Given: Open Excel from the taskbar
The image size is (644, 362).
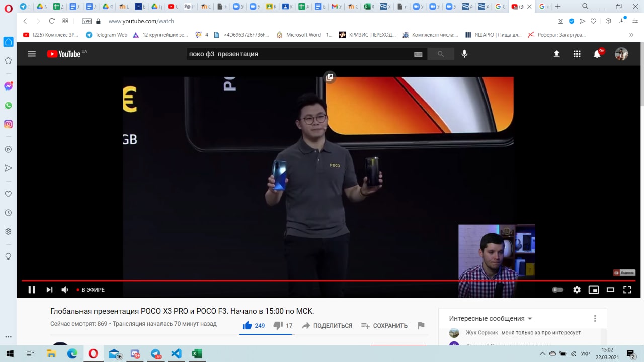Looking at the screenshot, I should pos(197,354).
